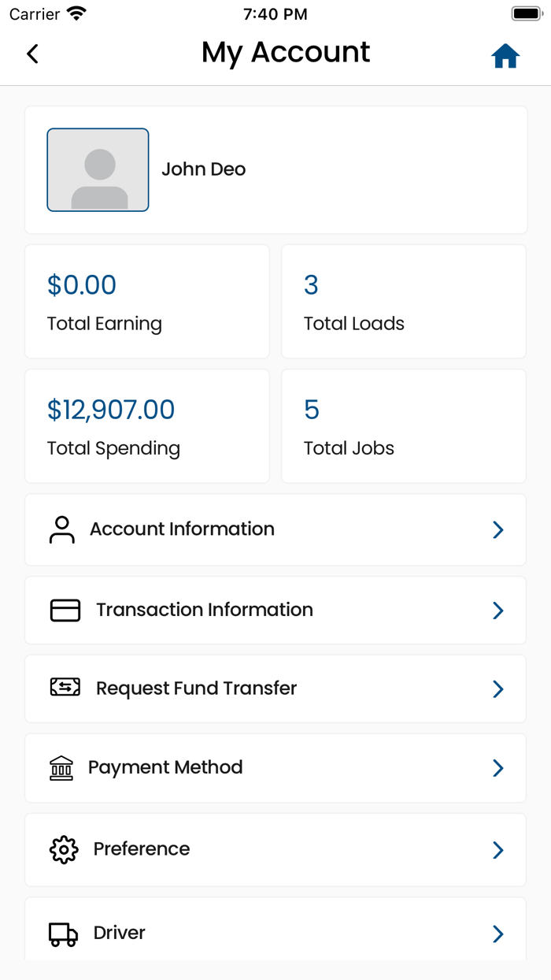The width and height of the screenshot is (551, 980).
Task: Expand Account Information with its chevron
Action: point(497,530)
